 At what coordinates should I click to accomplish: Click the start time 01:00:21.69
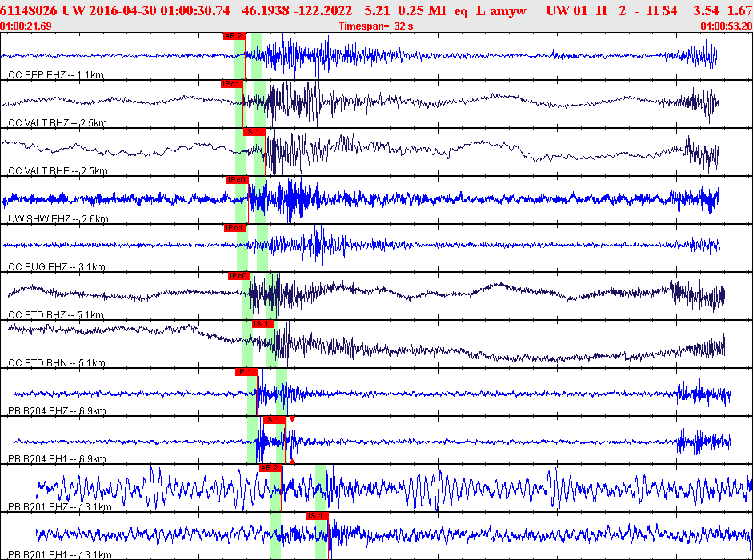coord(26,26)
